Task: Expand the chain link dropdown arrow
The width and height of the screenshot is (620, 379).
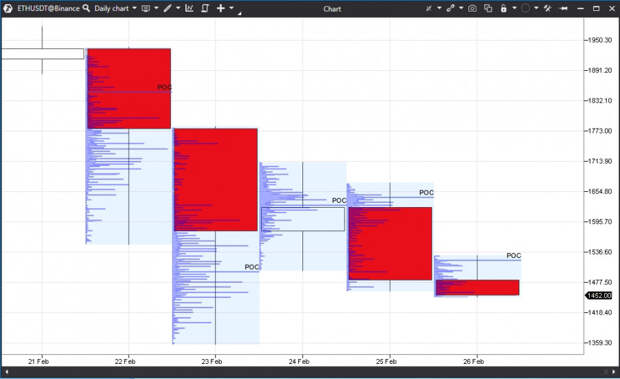Action: tap(461, 8)
